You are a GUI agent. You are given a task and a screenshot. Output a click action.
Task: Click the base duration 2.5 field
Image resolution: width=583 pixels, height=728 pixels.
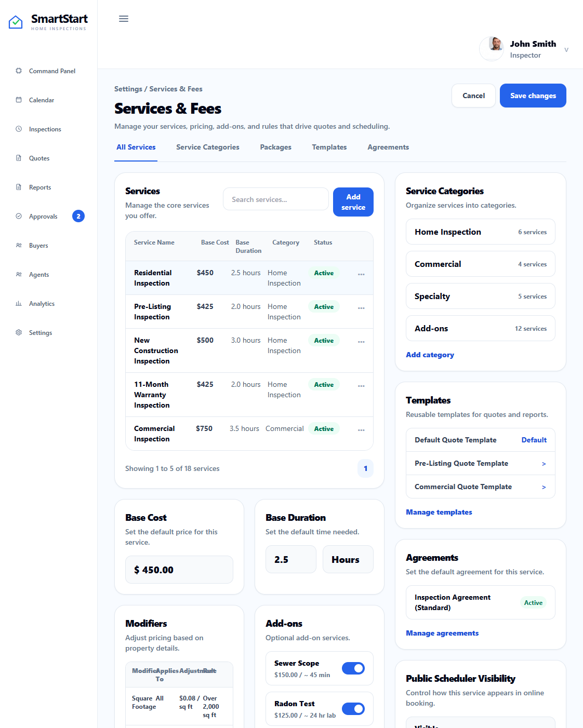click(291, 559)
